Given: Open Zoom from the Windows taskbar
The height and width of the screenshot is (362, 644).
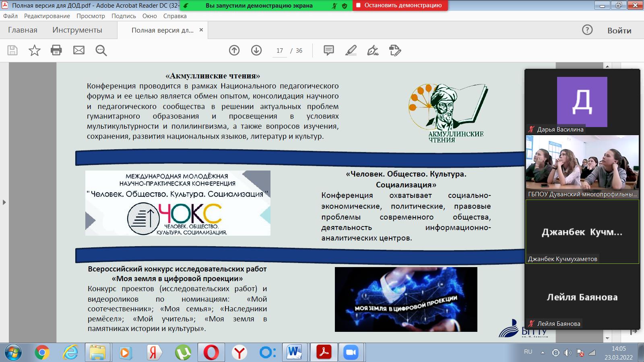Looking at the screenshot, I should (351, 353).
